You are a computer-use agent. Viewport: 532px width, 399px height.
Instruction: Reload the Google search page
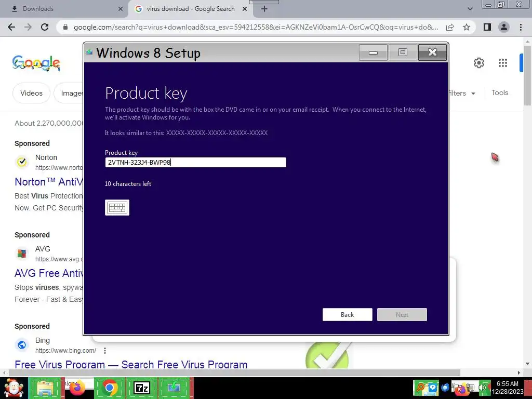[45, 27]
